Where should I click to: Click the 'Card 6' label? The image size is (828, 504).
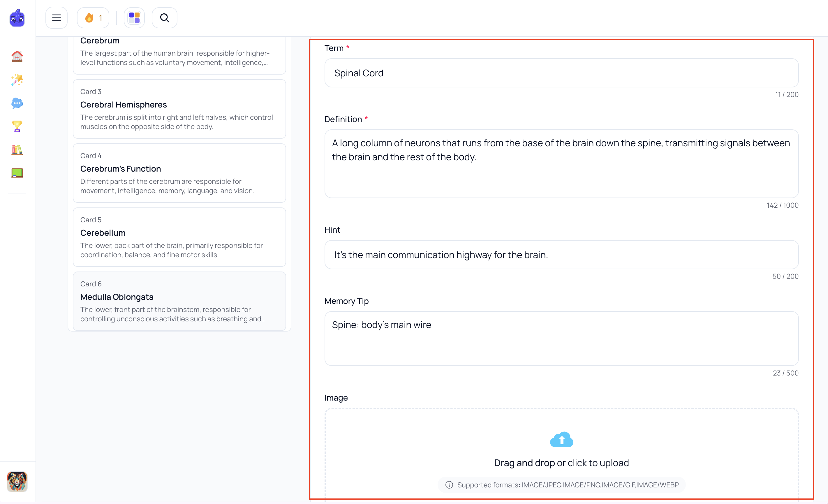(91, 284)
